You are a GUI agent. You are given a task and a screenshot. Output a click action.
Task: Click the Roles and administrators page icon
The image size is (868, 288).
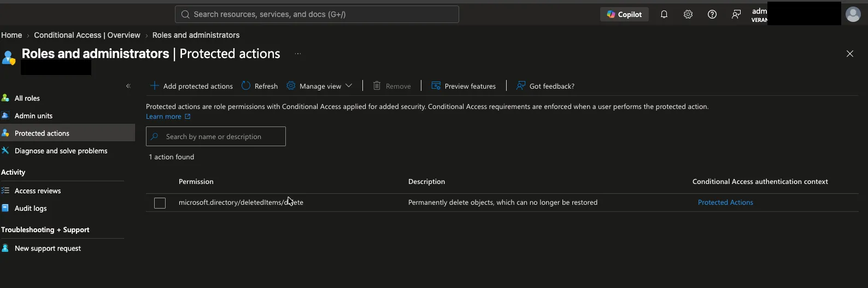(9, 57)
